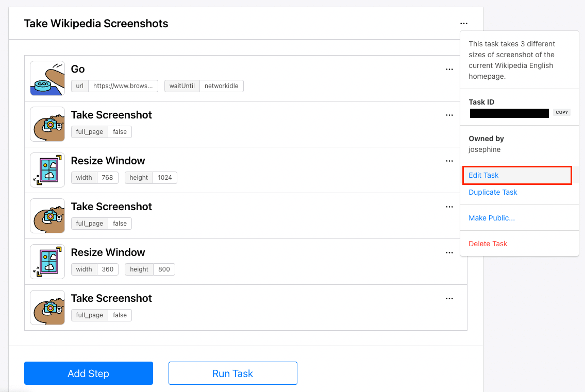This screenshot has width=585, height=392.
Task: Show options for Resize Window 360 step
Action: [449, 252]
